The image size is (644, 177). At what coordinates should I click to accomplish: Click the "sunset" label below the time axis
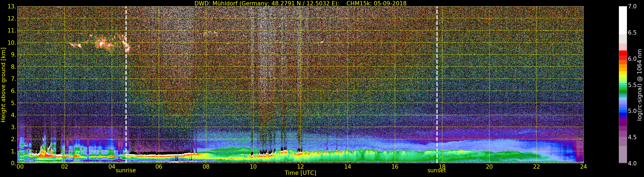click(437, 171)
